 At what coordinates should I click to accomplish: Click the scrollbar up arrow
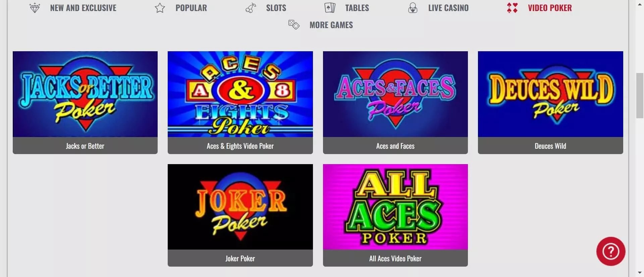(640, 4)
